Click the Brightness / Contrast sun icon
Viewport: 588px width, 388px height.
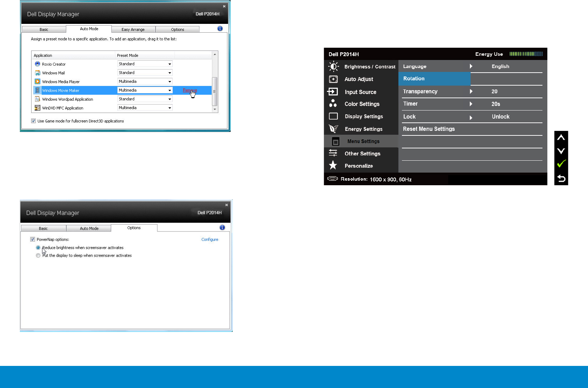(333, 66)
